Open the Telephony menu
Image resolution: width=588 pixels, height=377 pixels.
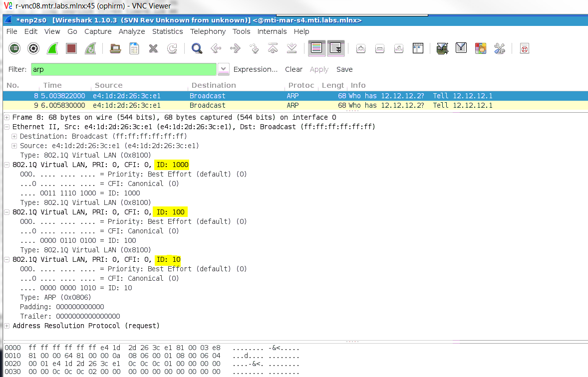(x=208, y=31)
